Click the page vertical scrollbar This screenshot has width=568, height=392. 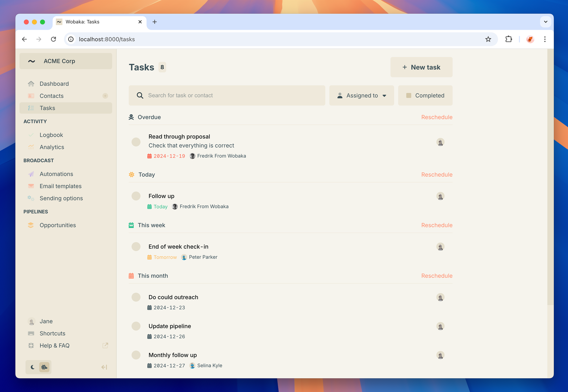[x=550, y=177]
